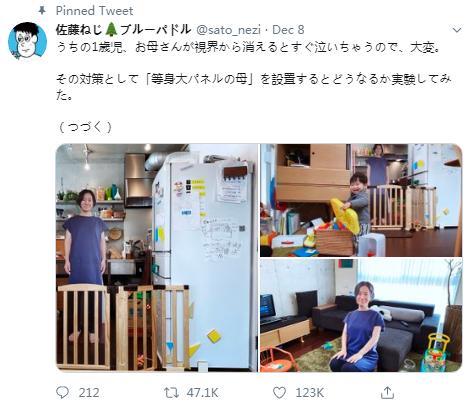
Task: Open the photo of woman sitting by sofa
Action: point(361,315)
